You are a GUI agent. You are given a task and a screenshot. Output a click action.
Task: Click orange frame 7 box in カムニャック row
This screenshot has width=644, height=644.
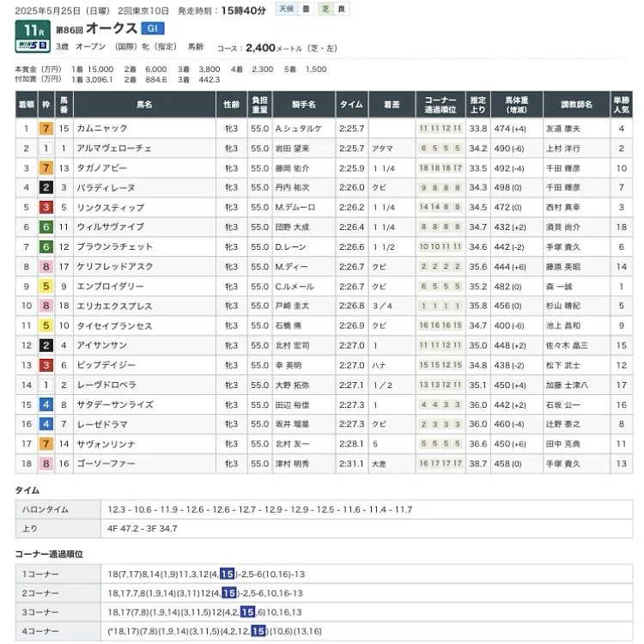tap(46, 129)
